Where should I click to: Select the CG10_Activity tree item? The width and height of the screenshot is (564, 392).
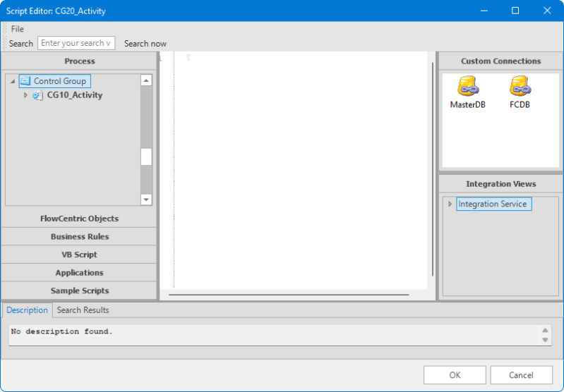pos(75,95)
